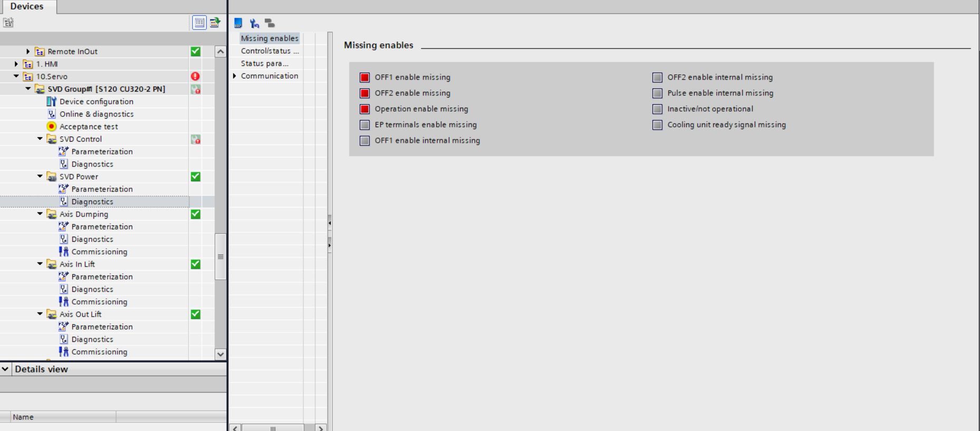980x431 pixels.
Task: Click the red error icon beside 10.Servo
Action: (x=195, y=76)
